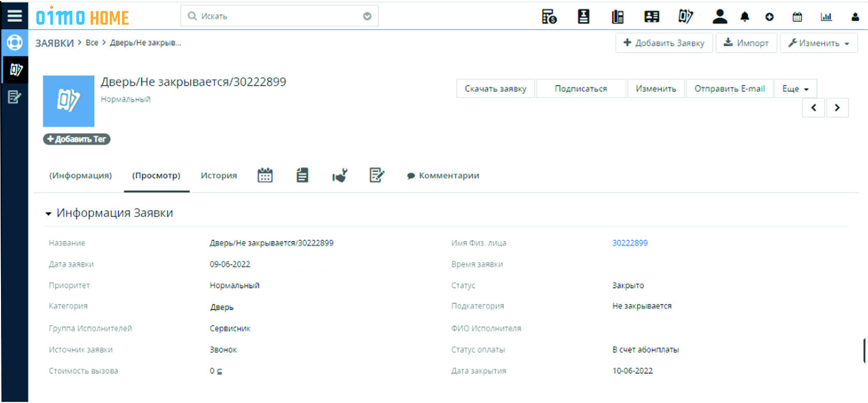Open the calendar icon in the top toolbar
Viewport: 868px width, 403px height.
coord(797,17)
